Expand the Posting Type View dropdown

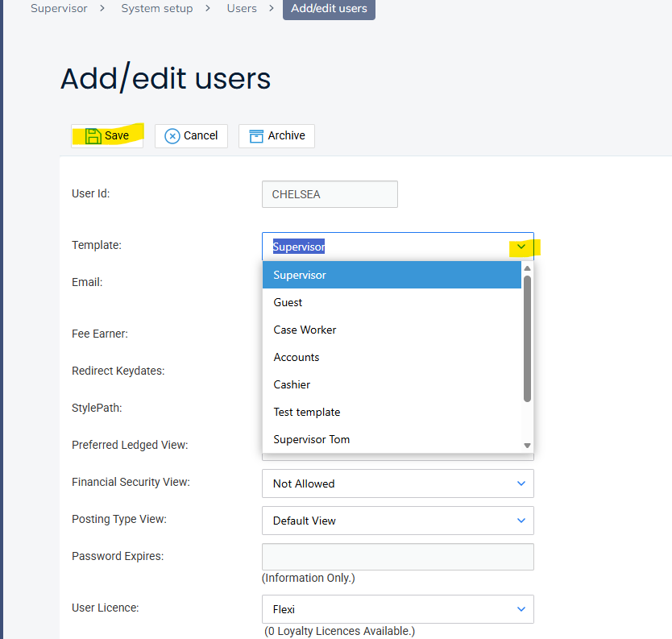click(397, 521)
